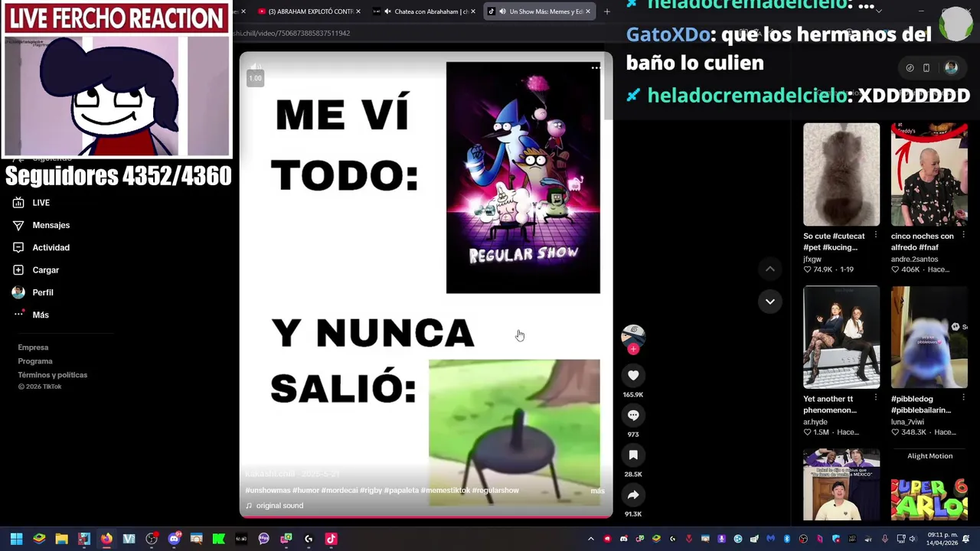
Task: Open volume control in system tray
Action: coord(912,539)
